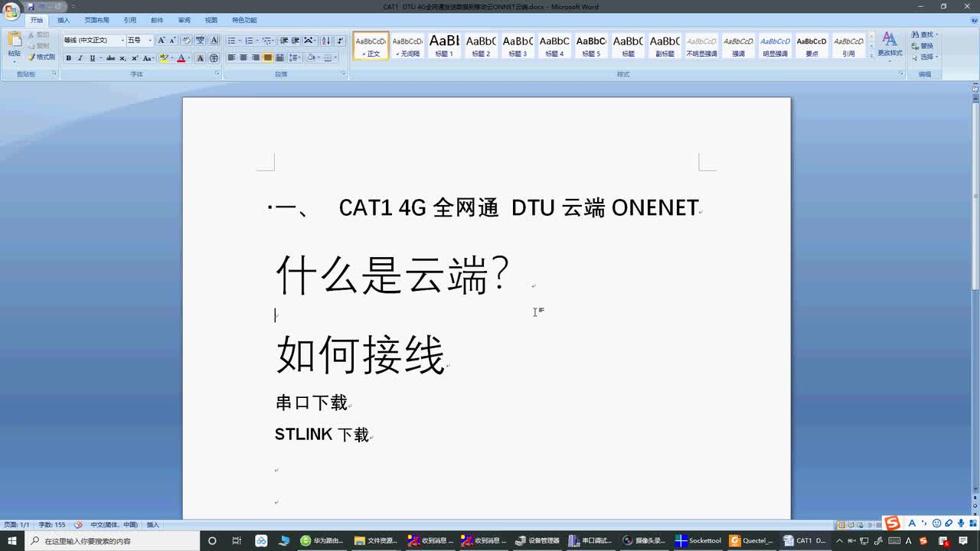Viewport: 980px width, 551px height.
Task: Align text left
Action: click(x=231, y=58)
